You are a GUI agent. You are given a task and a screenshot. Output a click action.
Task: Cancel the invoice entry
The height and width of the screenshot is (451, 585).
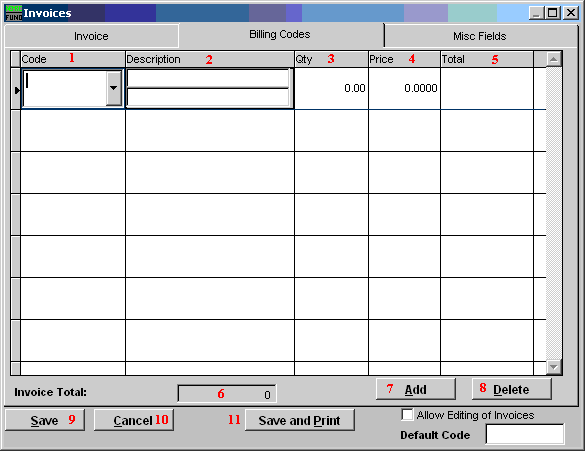134,420
